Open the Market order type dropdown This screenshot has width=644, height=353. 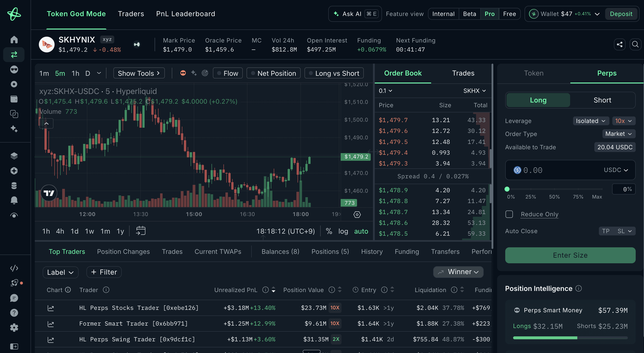point(618,134)
